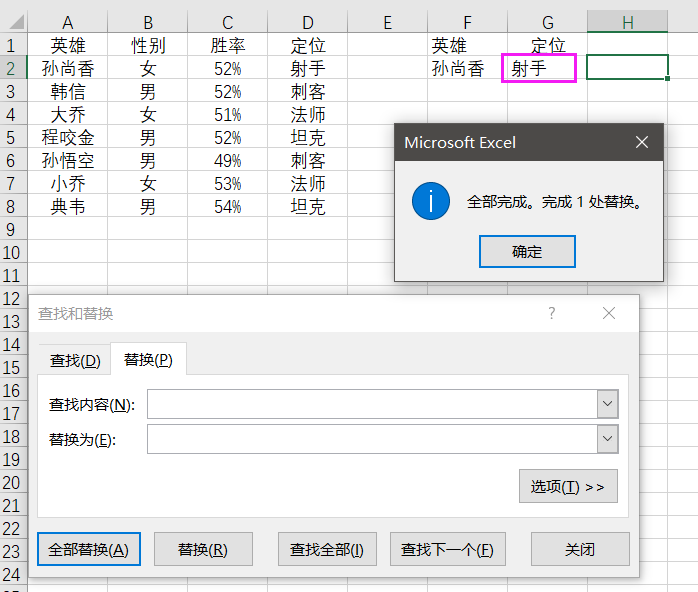Image resolution: width=698 pixels, height=592 pixels.
Task: Close the 查找和替换 dialog with X
Action: 609,313
